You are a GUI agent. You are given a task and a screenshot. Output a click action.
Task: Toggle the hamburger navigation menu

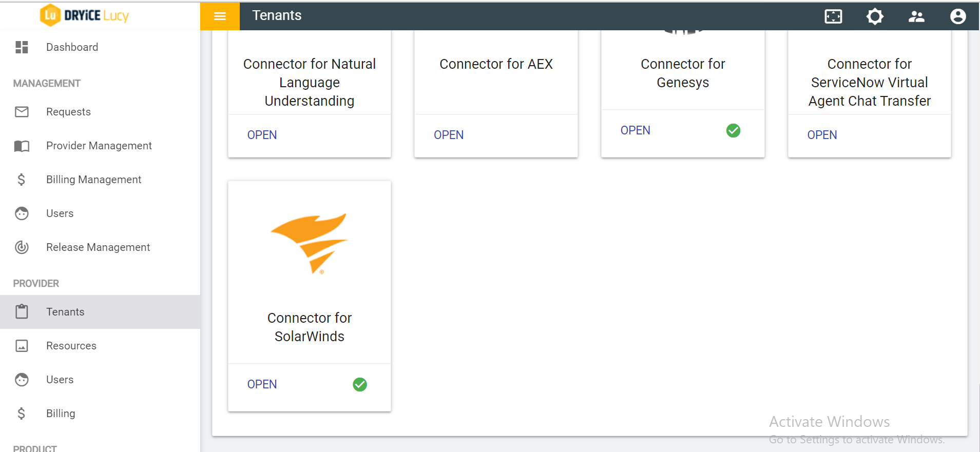coord(220,16)
